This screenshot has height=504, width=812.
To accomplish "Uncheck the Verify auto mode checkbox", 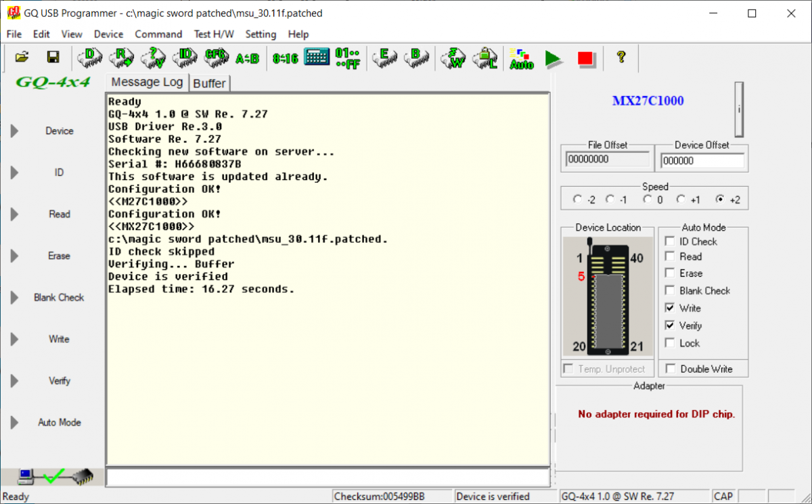I will coord(670,325).
